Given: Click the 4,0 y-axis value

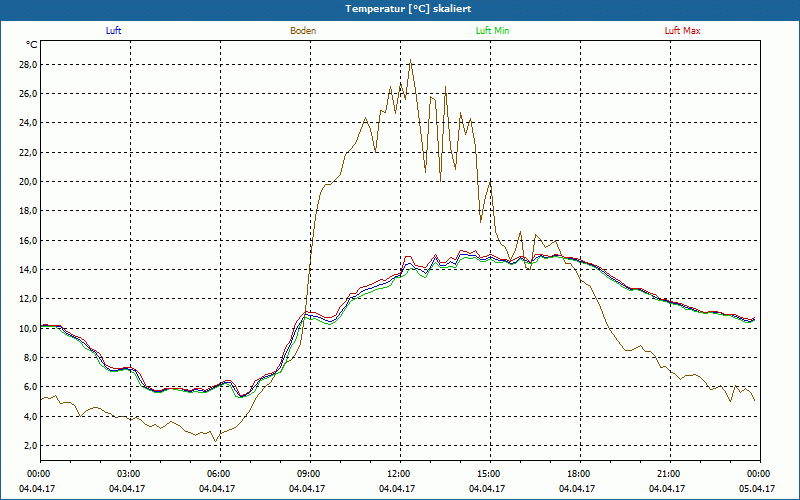Looking at the screenshot, I should pos(31,416).
